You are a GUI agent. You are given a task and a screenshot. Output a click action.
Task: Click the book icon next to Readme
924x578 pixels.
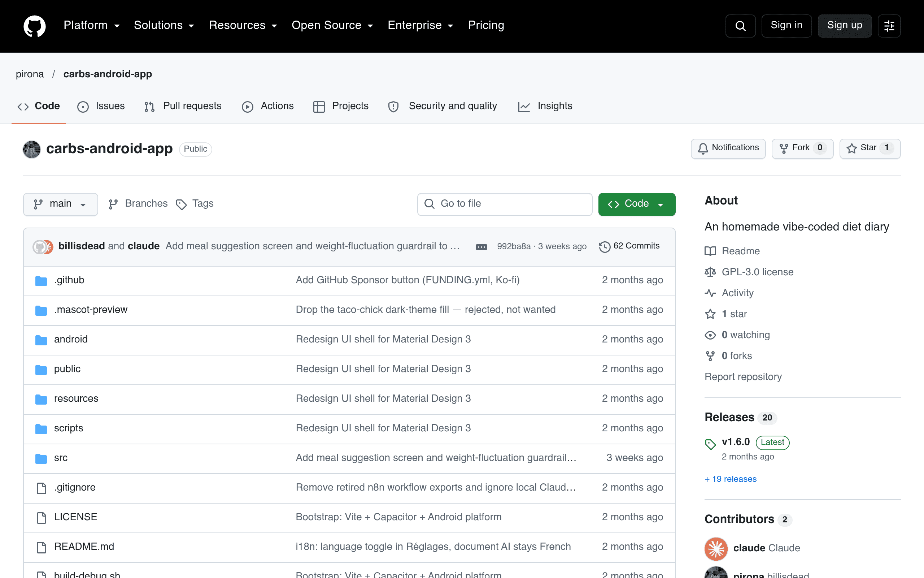pyautogui.click(x=710, y=251)
